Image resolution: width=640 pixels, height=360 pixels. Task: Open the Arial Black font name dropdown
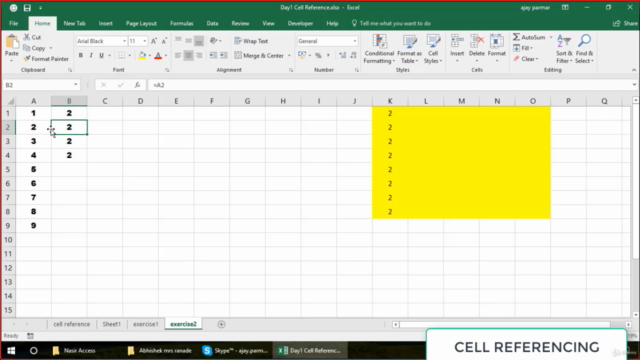pos(124,41)
